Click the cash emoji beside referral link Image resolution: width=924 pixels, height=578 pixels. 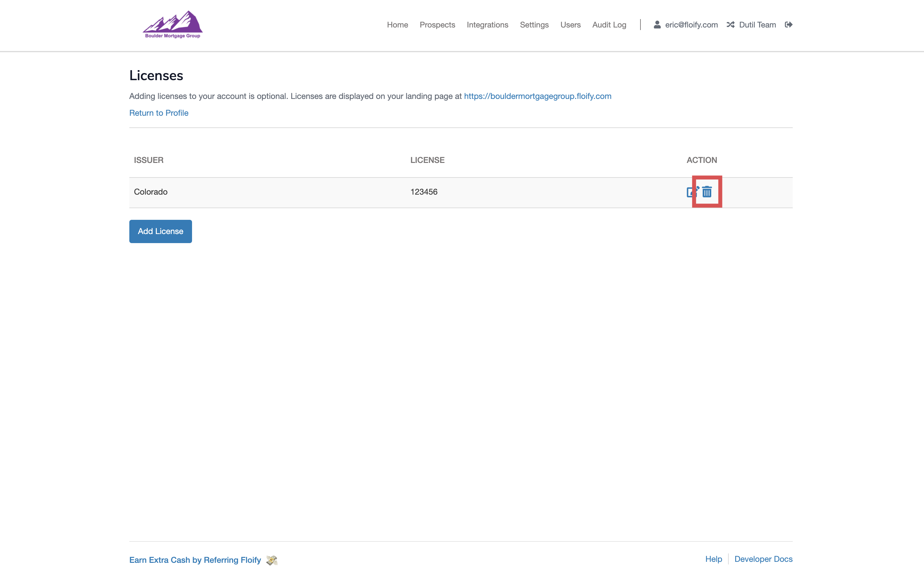272,560
